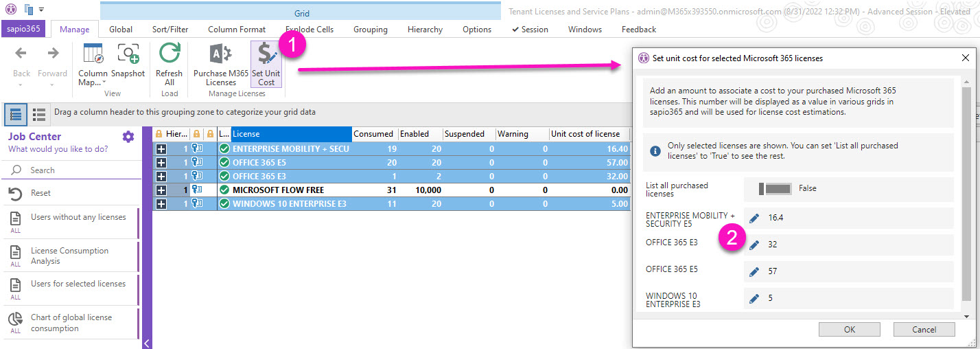Open the quick access toolbar dropdown arrow
This screenshot has height=349, width=980.
click(x=42, y=10)
